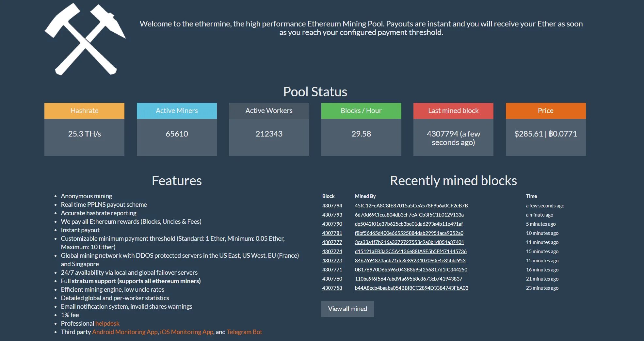Open miner address 6d70d69Cfcca804db3cF7eAfCb3f5C1E0129133a
Image resolution: width=644 pixels, height=341 pixels.
(409, 215)
